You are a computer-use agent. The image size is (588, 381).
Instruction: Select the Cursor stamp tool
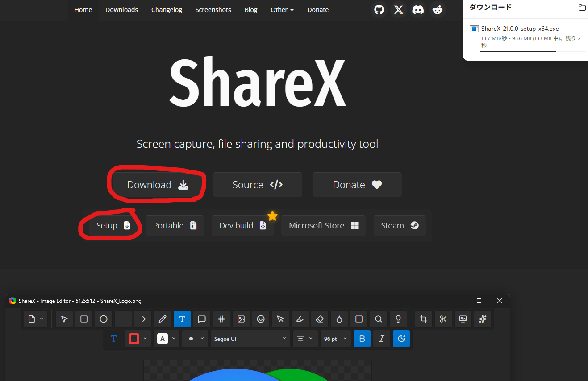point(280,319)
